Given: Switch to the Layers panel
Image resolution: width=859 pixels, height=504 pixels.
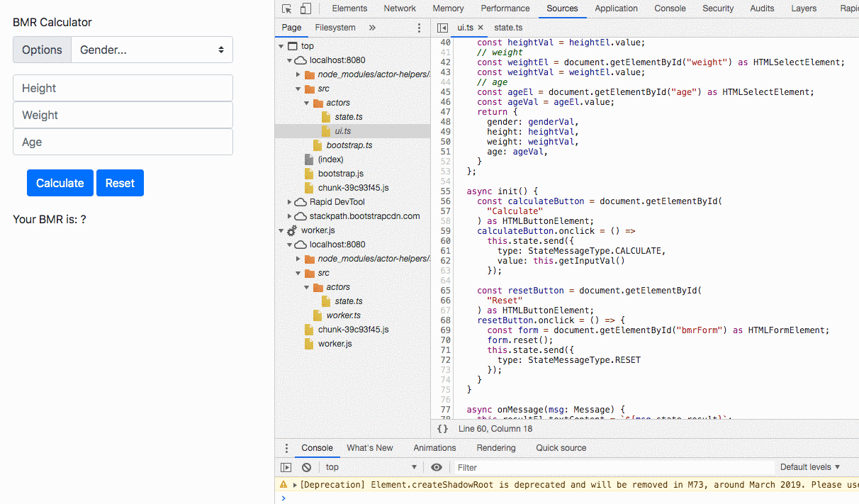Looking at the screenshot, I should click(804, 9).
